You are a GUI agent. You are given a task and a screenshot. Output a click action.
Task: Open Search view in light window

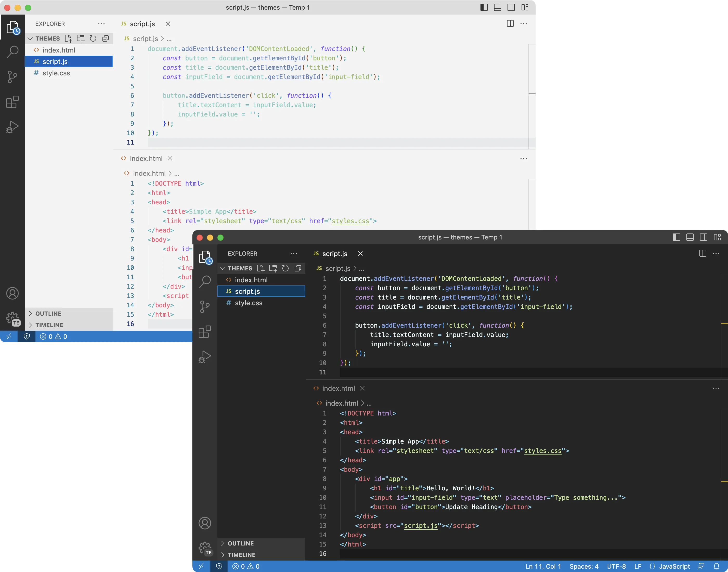(12, 51)
